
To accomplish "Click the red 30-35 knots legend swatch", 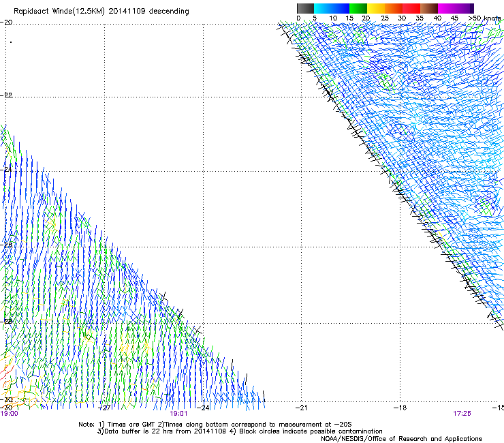I will (411, 8).
